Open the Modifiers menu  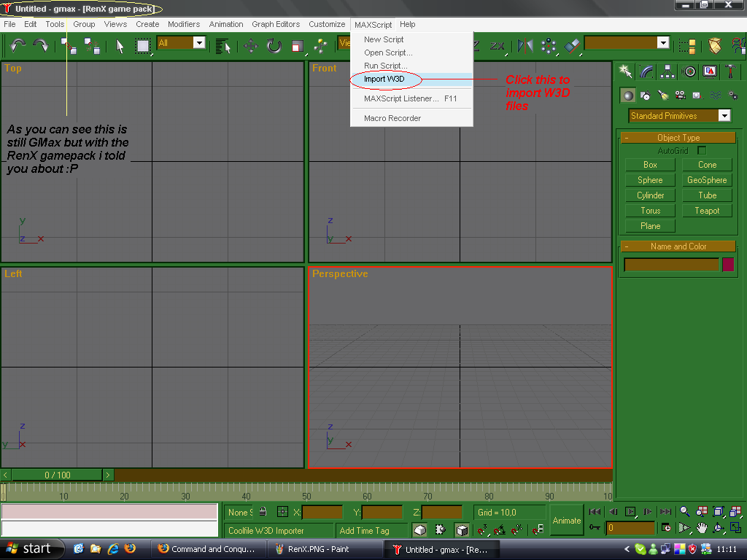coord(184,24)
